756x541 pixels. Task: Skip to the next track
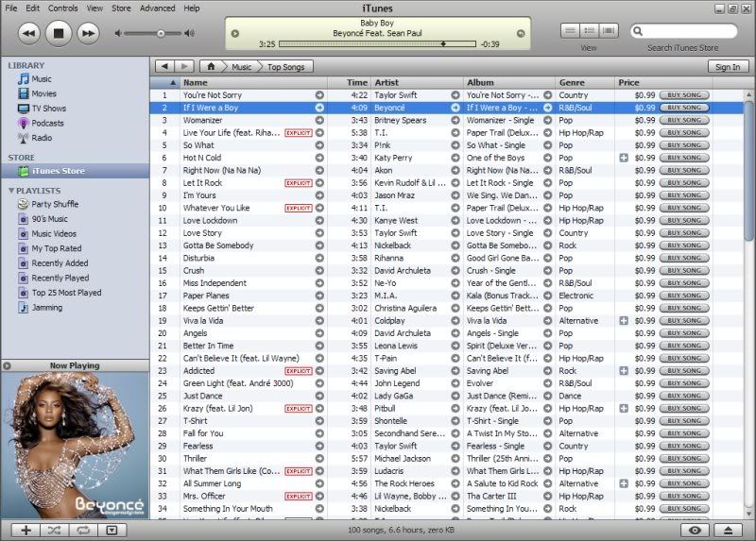(87, 33)
